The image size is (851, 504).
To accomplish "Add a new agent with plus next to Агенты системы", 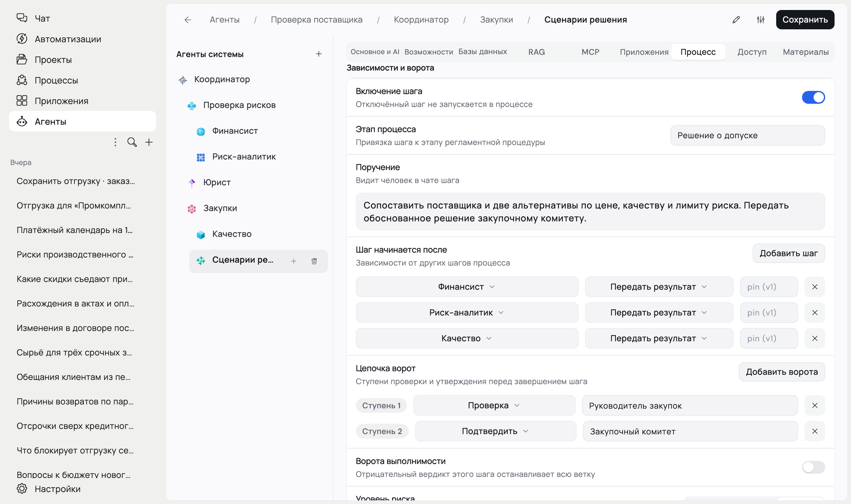I will click(319, 54).
